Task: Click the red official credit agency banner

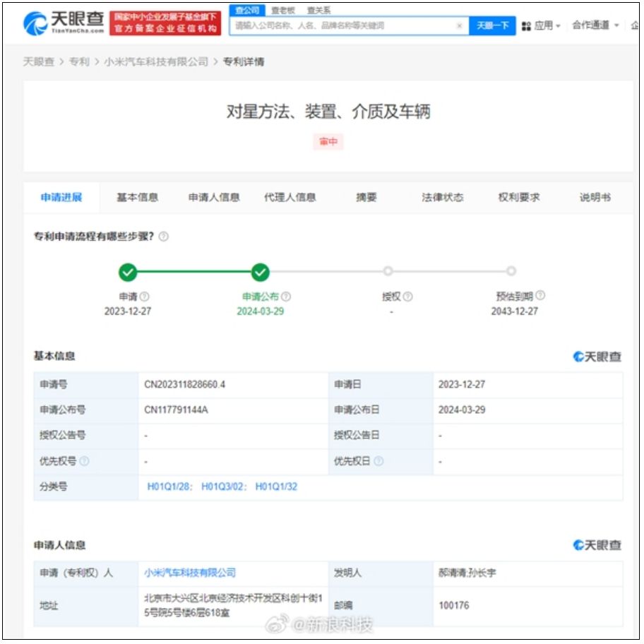Action: coord(165,23)
